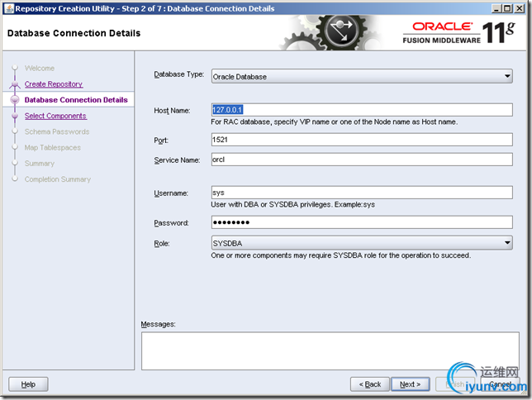Go to the Create Repository step
532x400 pixels.
point(54,83)
